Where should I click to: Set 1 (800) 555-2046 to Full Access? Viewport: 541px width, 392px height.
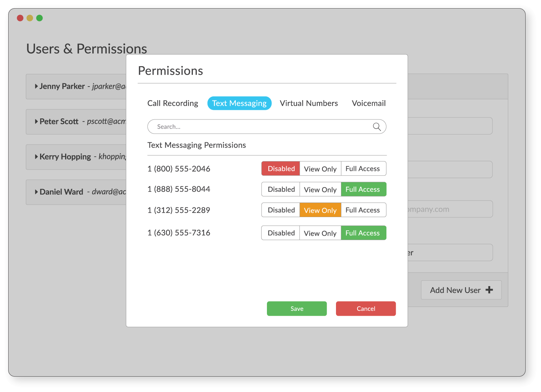coord(363,168)
